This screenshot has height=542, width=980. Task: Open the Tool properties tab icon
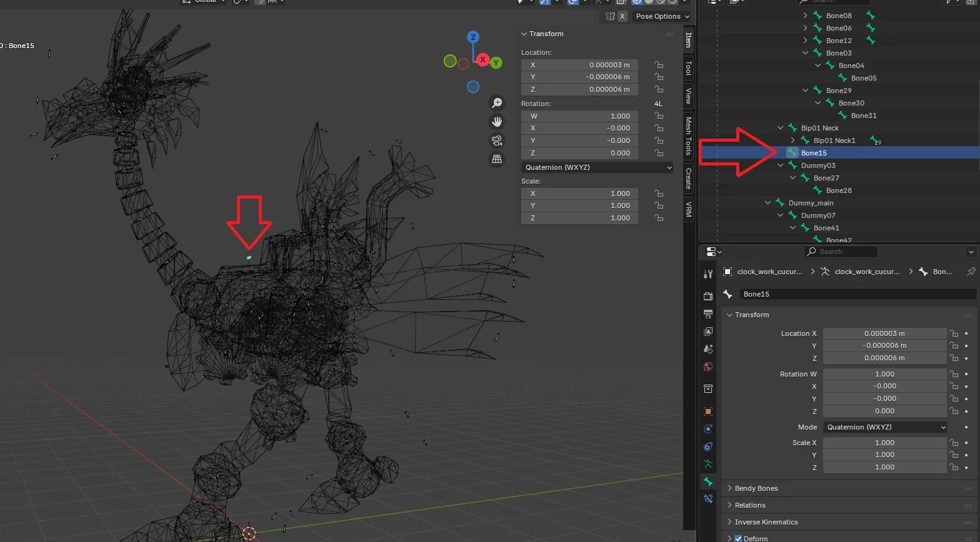click(708, 274)
